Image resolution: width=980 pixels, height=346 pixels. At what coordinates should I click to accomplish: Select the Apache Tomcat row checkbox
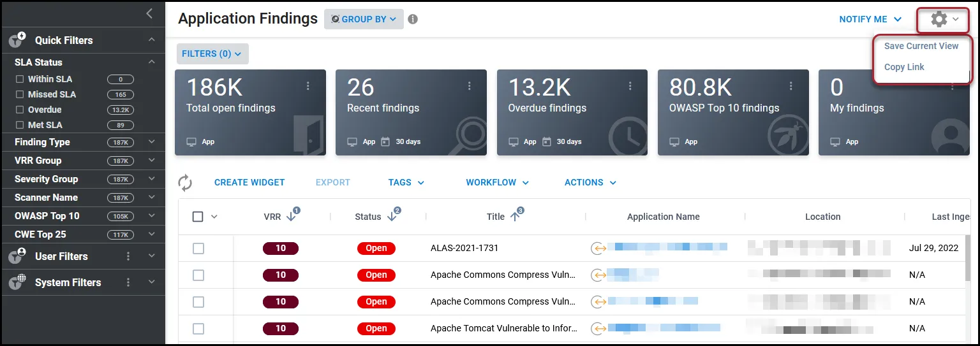click(198, 329)
